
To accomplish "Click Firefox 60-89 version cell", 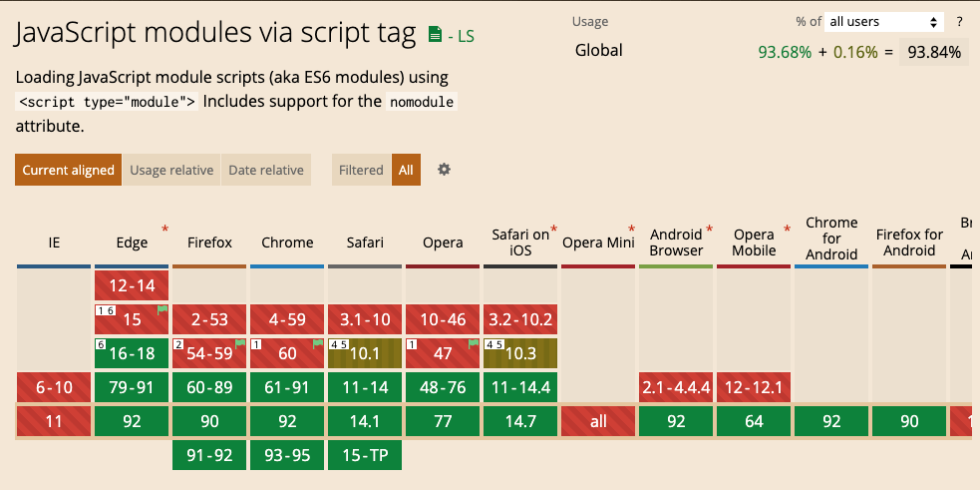I will click(209, 387).
